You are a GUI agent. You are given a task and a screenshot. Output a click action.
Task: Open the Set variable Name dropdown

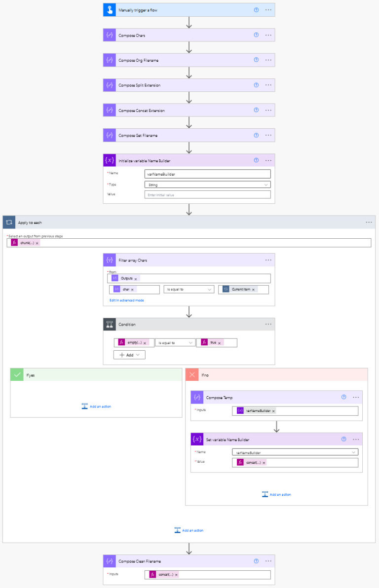pos(295,452)
